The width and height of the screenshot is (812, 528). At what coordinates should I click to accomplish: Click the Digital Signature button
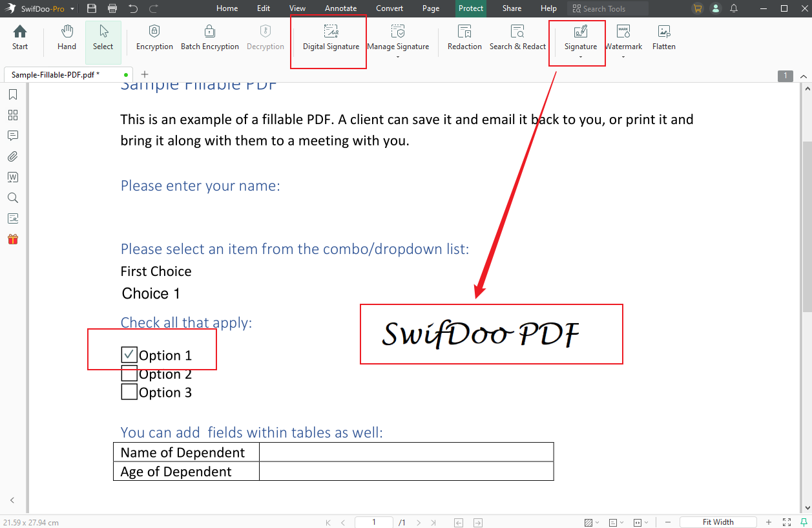pyautogui.click(x=332, y=37)
